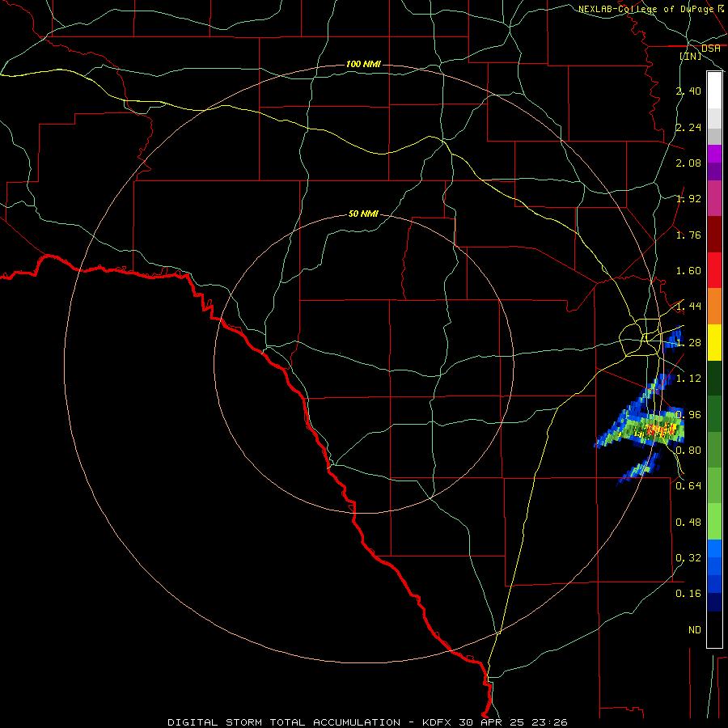Click the ND legend label
This screenshot has width=728, height=728.
[695, 630]
